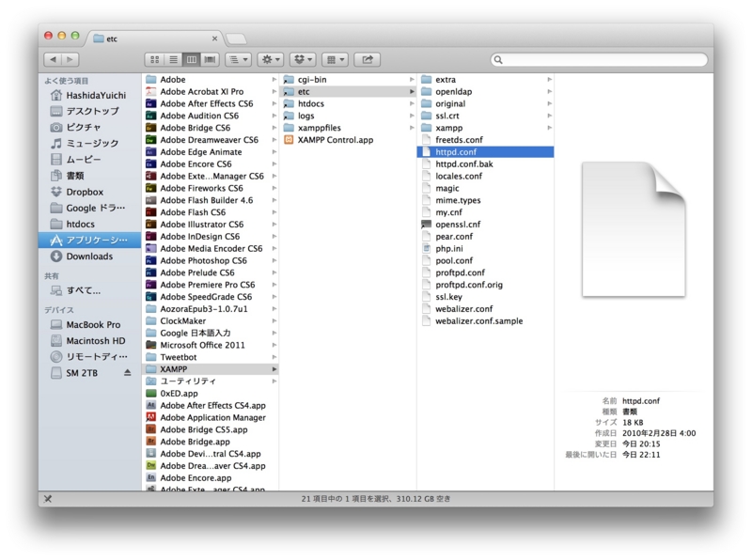Screen dimensions: 752x560
Task: Open the gear action menu
Action: point(271,59)
